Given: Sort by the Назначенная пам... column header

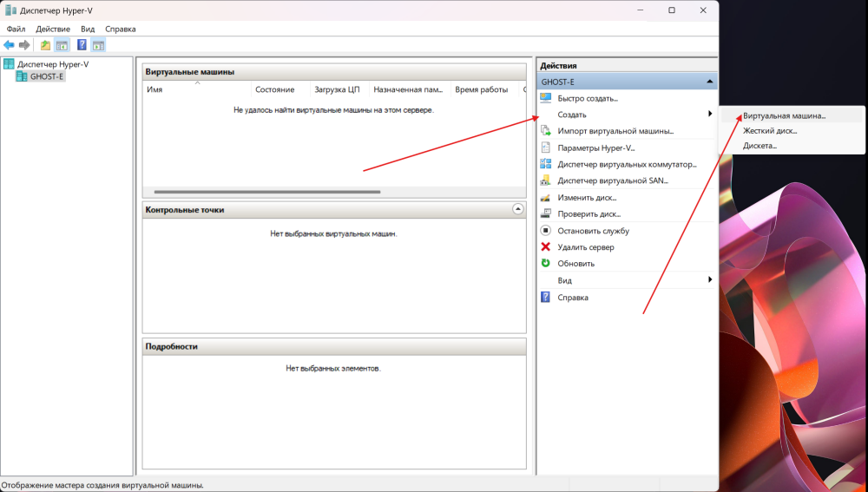Looking at the screenshot, I should coord(411,89).
